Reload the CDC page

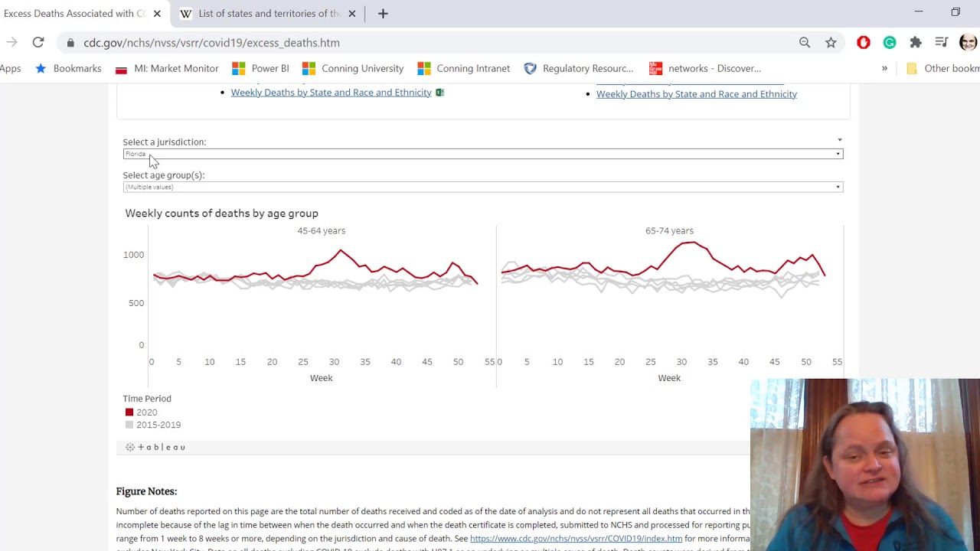coord(38,43)
